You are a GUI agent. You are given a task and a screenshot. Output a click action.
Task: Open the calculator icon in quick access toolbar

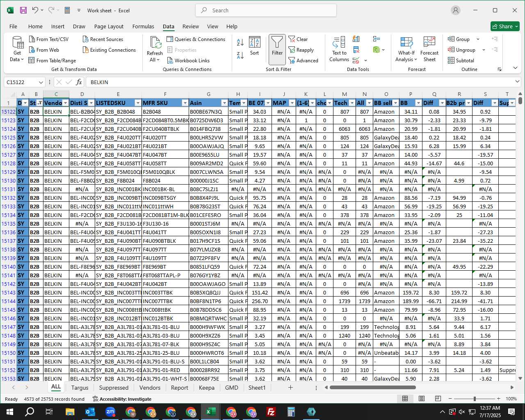click(67, 10)
